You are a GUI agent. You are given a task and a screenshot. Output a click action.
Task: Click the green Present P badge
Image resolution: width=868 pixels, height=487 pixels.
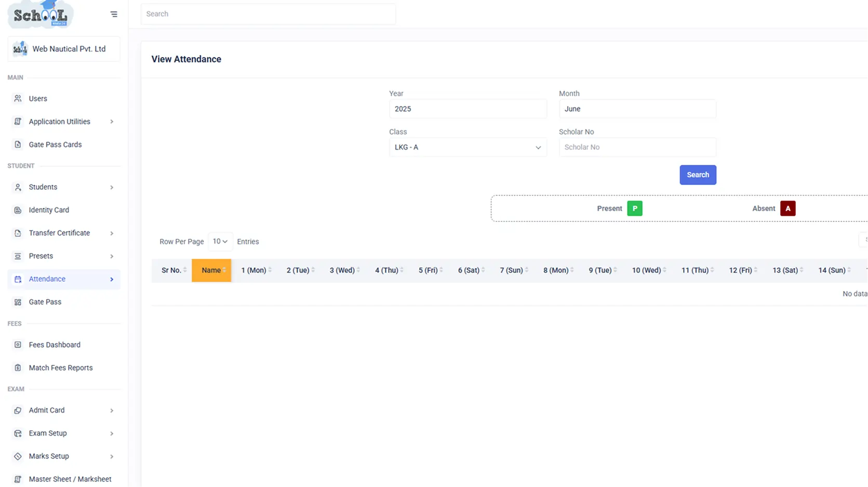[634, 208]
